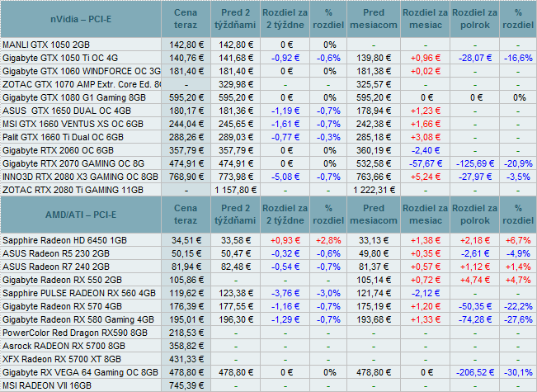This screenshot has height=392, width=537.
Task: Select the 'ASUS Radeon R7 240 2GB' name
Action: 56,267
